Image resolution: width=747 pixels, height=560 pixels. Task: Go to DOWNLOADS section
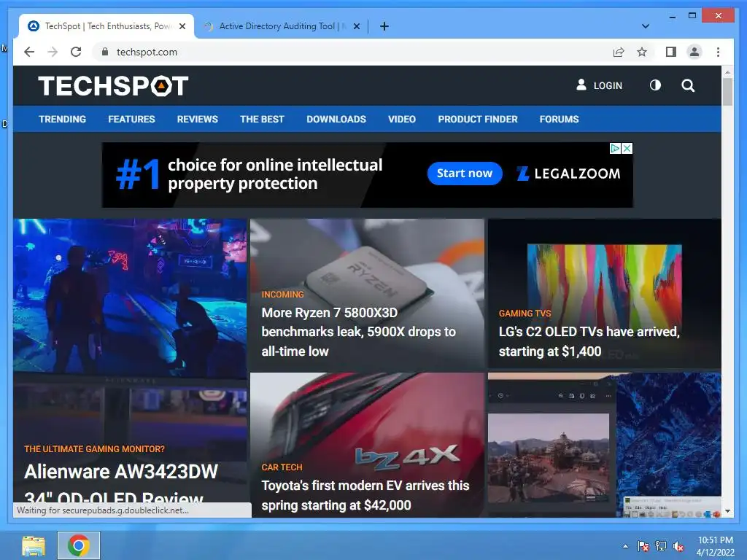click(x=336, y=119)
